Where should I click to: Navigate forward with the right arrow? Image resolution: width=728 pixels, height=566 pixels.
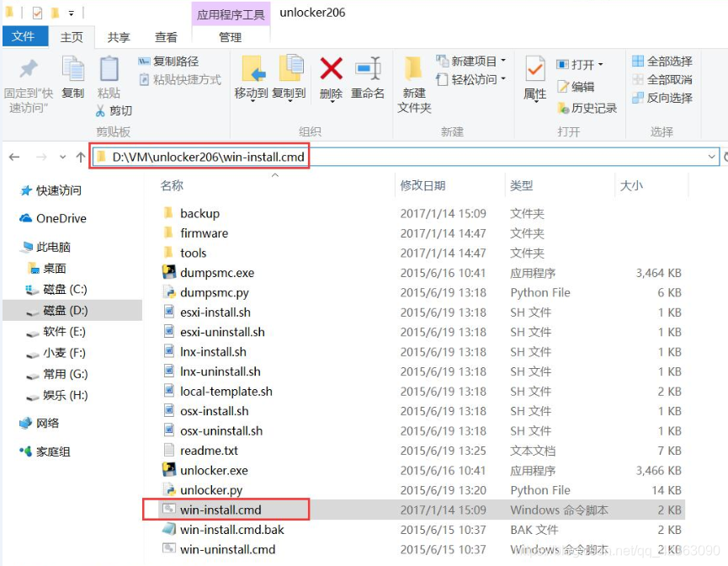coord(41,157)
